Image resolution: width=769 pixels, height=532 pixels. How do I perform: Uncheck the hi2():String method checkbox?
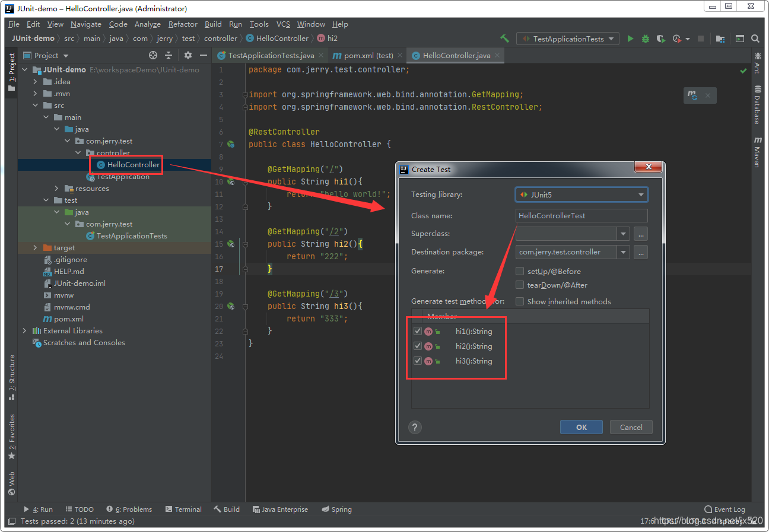418,346
